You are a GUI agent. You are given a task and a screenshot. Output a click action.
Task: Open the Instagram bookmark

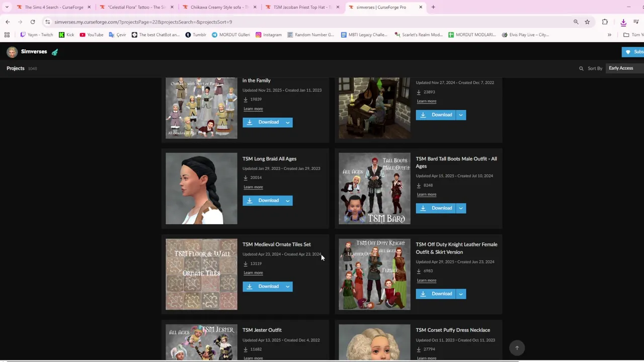[x=269, y=35]
